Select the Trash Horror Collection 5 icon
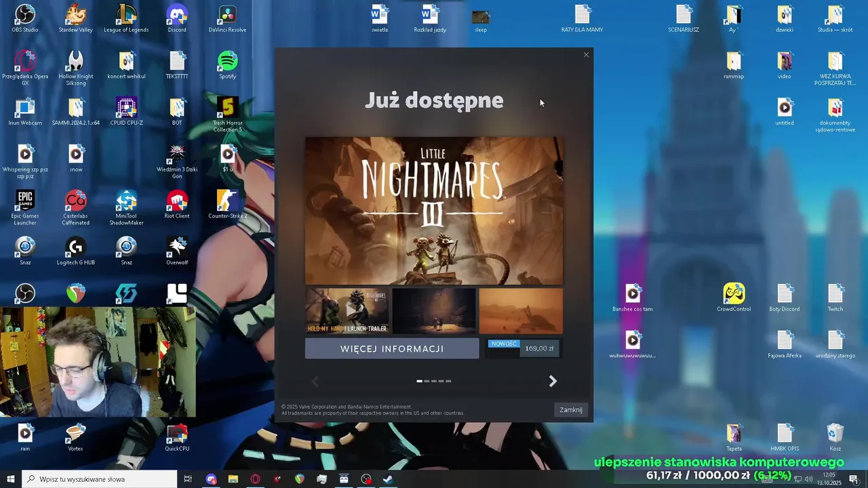 tap(228, 115)
